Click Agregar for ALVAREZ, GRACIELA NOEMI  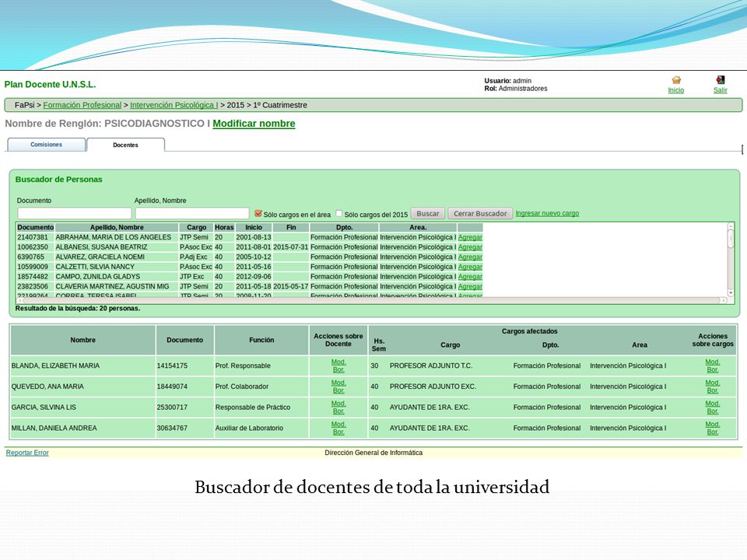470,257
